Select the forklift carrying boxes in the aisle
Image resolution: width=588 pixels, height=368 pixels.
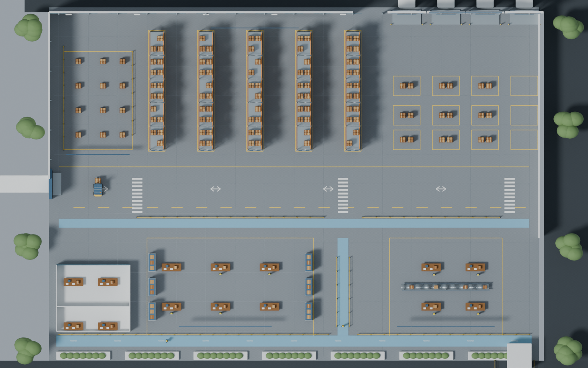click(98, 187)
